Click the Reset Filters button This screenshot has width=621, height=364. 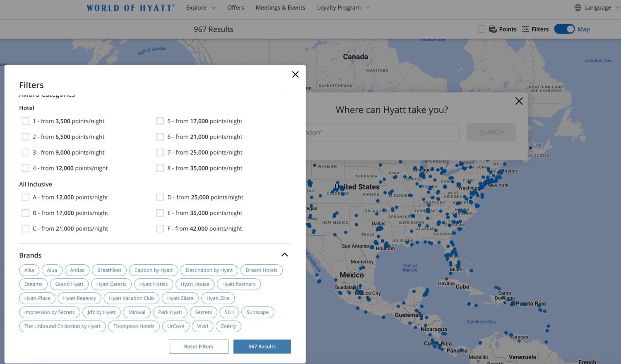point(198,346)
